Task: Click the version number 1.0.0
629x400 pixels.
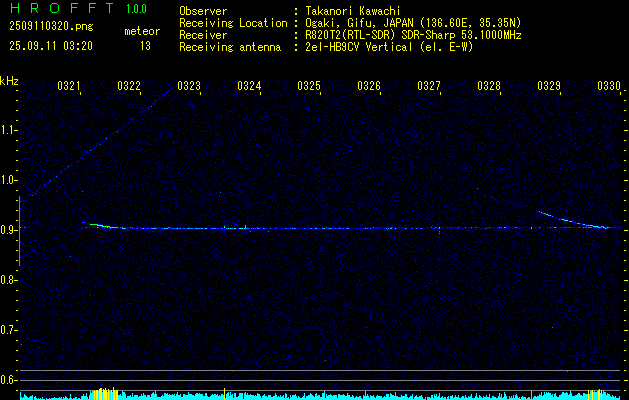Action: click(x=136, y=9)
